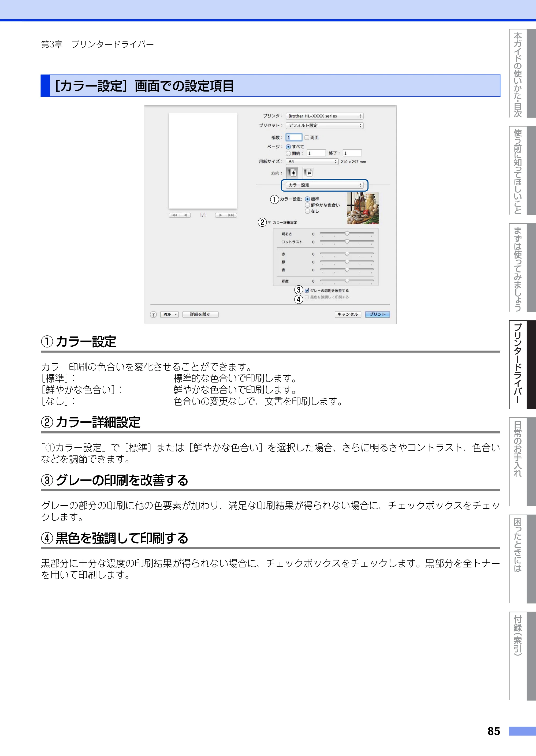536x756 pixels.
Task: Open the help question mark button
Action: click(153, 314)
